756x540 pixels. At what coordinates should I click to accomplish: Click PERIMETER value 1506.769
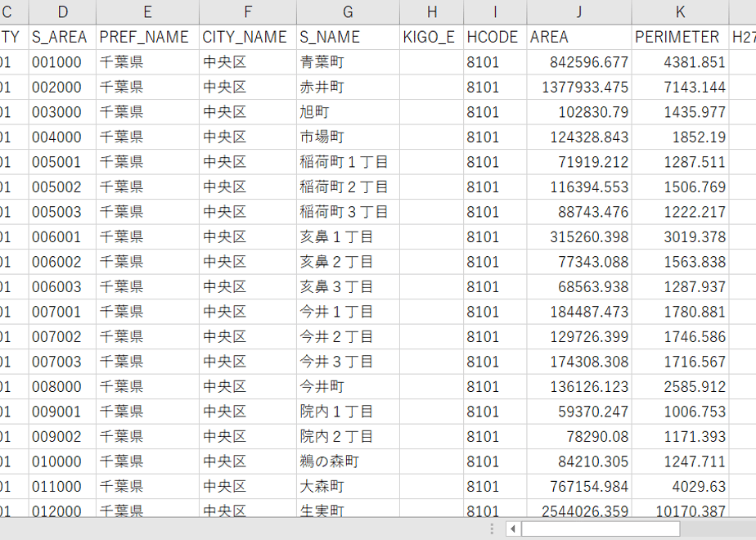[680, 187]
